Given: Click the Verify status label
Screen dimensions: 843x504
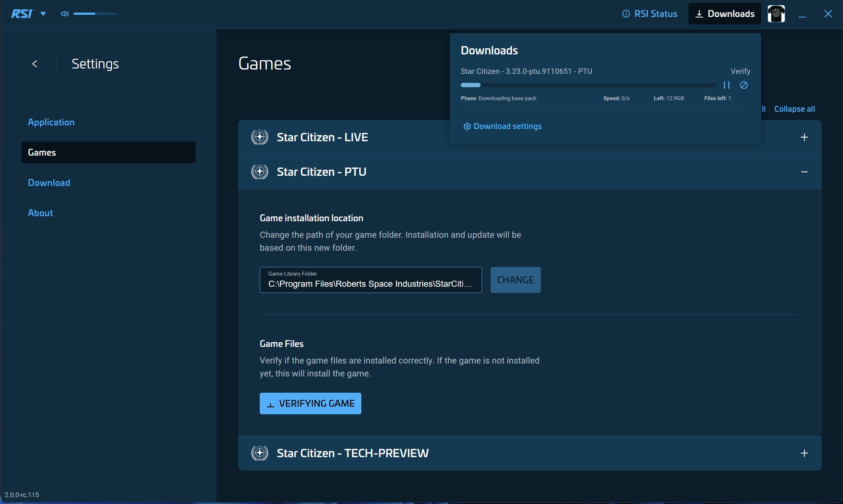Looking at the screenshot, I should click(740, 71).
